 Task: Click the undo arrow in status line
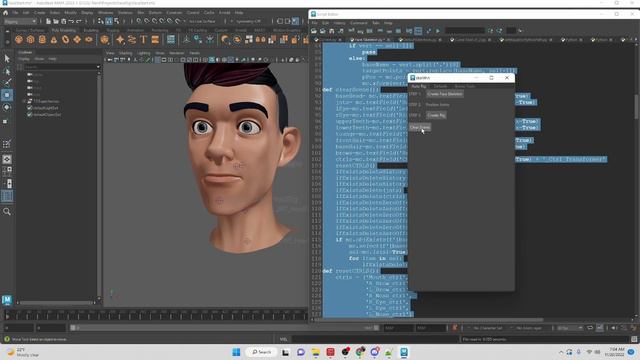71,21
